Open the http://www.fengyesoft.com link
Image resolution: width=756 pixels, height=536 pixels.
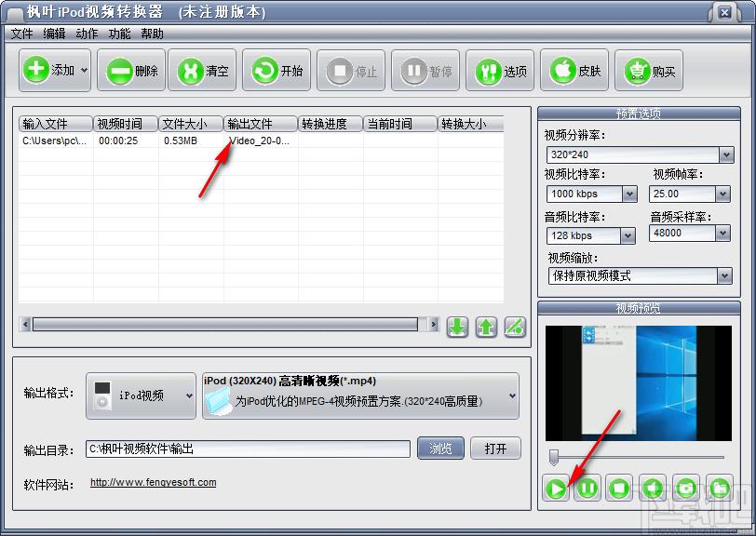click(x=154, y=483)
